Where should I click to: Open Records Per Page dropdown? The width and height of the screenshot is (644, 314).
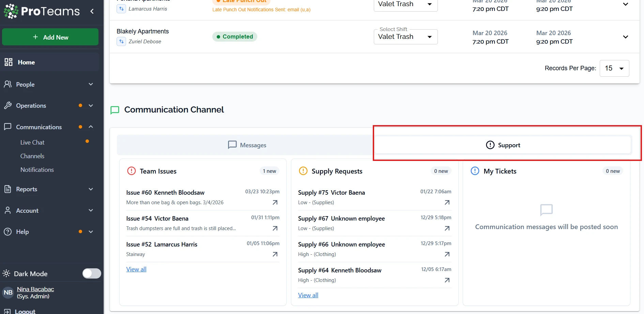pyautogui.click(x=614, y=68)
